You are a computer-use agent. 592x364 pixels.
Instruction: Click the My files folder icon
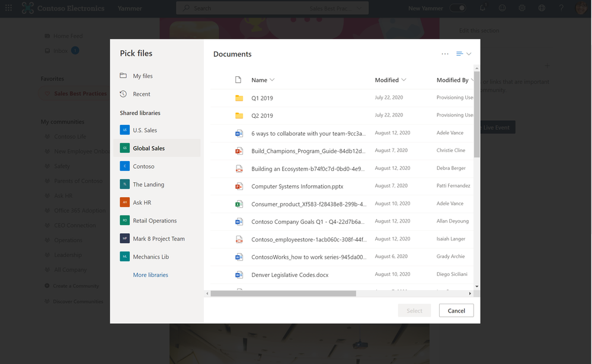[123, 75]
